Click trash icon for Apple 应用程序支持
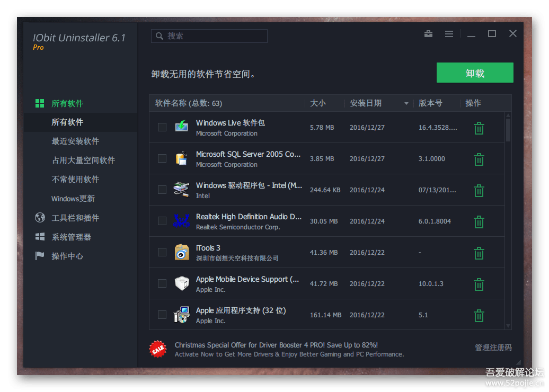This screenshot has width=549, height=392. pyautogui.click(x=479, y=315)
